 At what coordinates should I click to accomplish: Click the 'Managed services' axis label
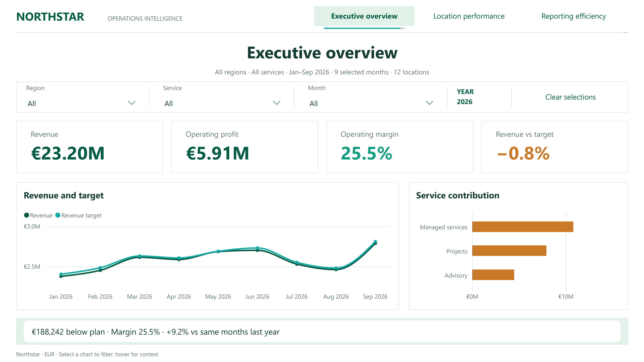click(x=444, y=227)
